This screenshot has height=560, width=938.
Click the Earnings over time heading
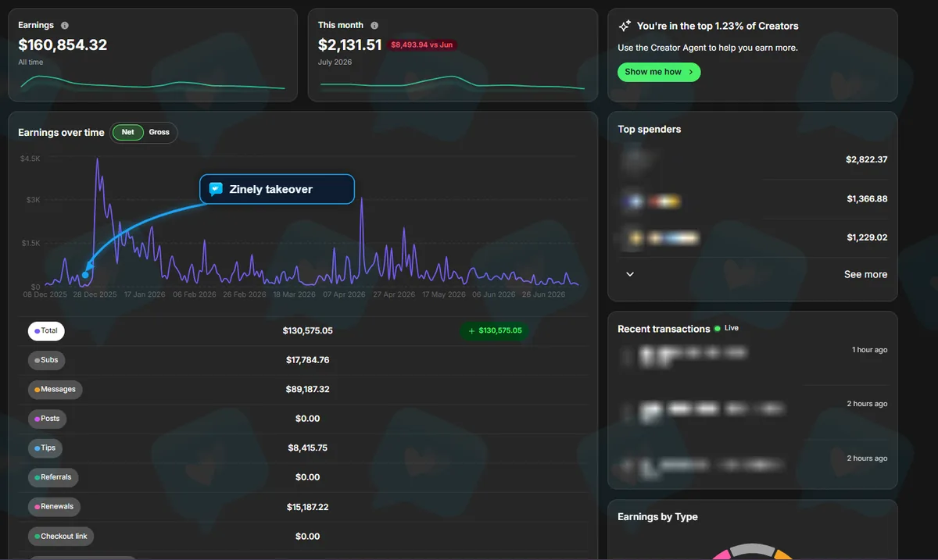[x=61, y=133]
